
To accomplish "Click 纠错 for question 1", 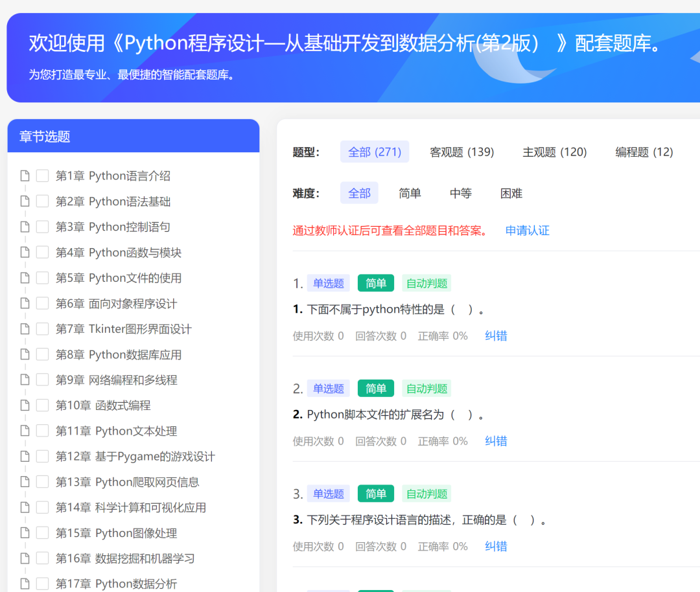I will 496,336.
